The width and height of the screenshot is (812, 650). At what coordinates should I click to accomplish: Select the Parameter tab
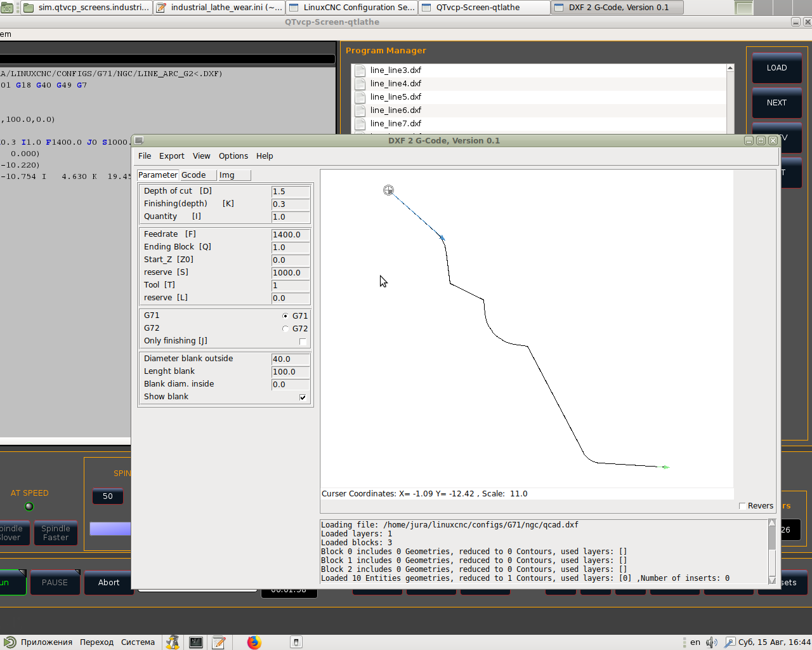tap(158, 175)
